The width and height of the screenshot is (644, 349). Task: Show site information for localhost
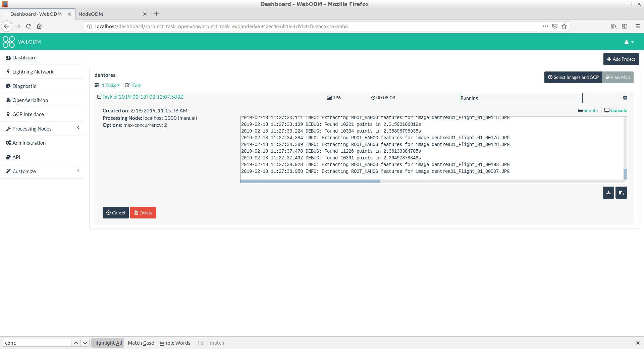90,26
